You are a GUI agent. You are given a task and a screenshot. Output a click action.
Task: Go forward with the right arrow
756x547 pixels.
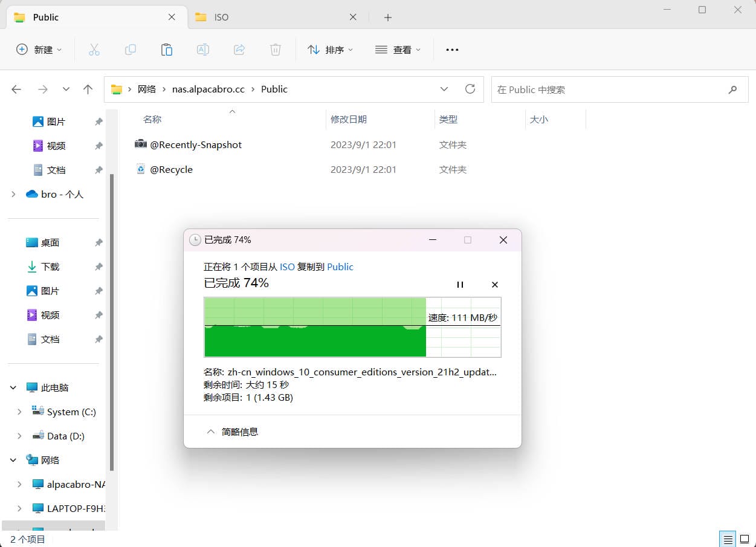(42, 89)
